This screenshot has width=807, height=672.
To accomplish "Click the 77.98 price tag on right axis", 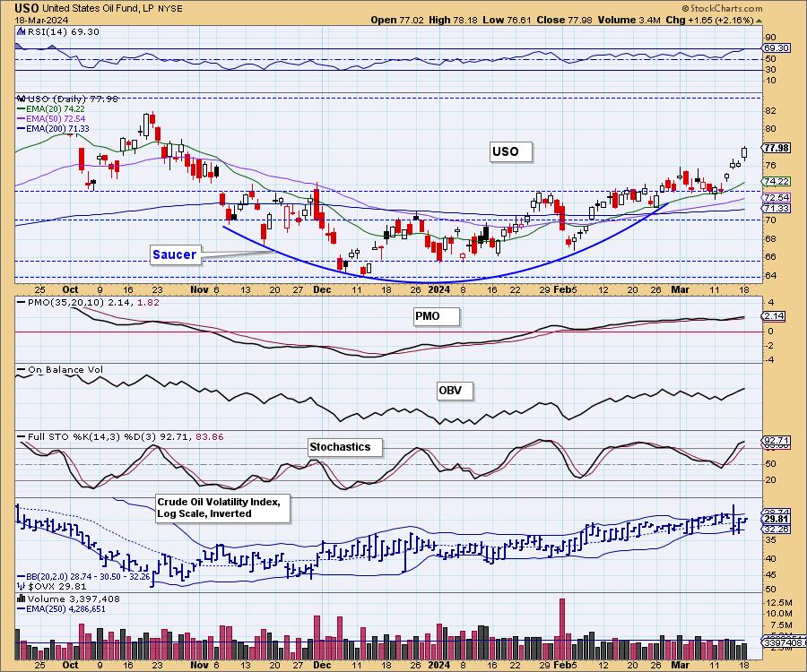I will 777,148.
